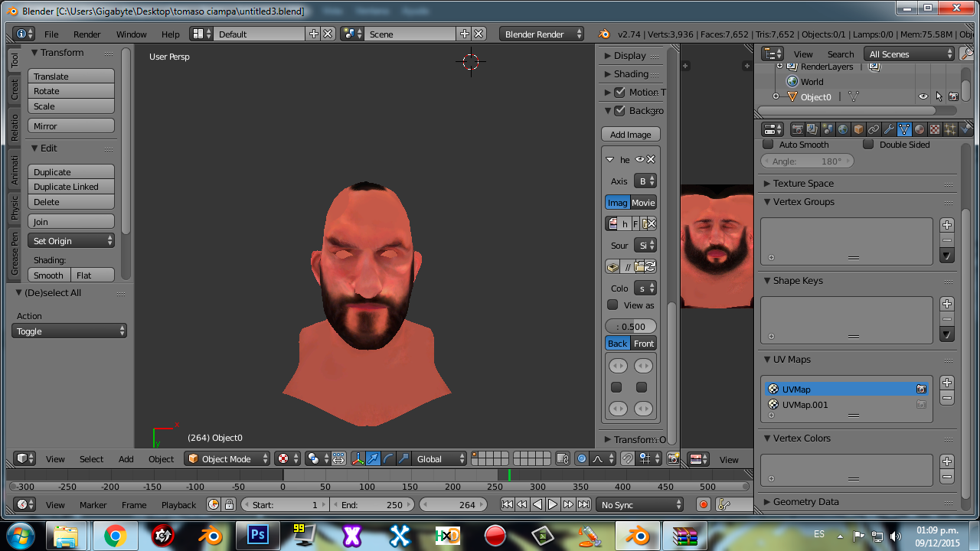This screenshot has height=551, width=980.
Task: Toggle Object0 visibility eye in outliner
Action: coord(923,96)
